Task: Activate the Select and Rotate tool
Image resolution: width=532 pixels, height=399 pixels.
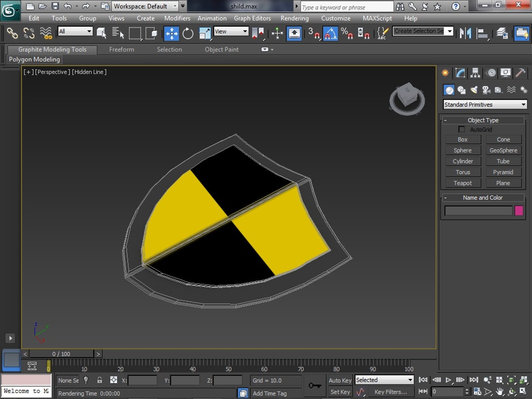Action: 188,33
